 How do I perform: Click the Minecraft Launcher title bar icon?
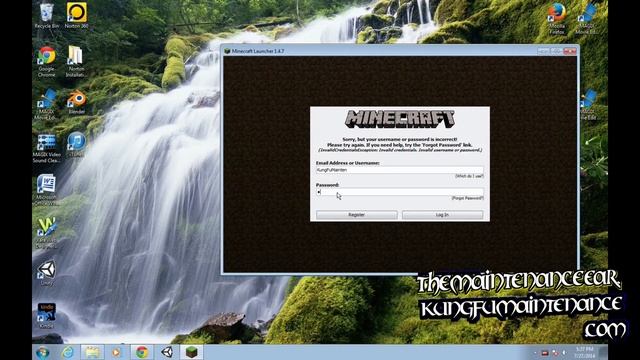click(227, 51)
